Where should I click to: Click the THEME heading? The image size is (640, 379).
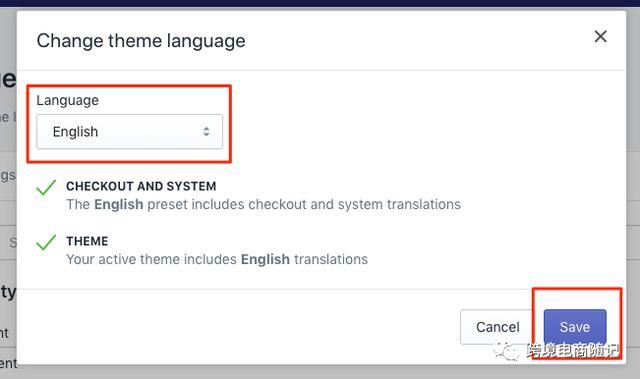click(x=87, y=241)
